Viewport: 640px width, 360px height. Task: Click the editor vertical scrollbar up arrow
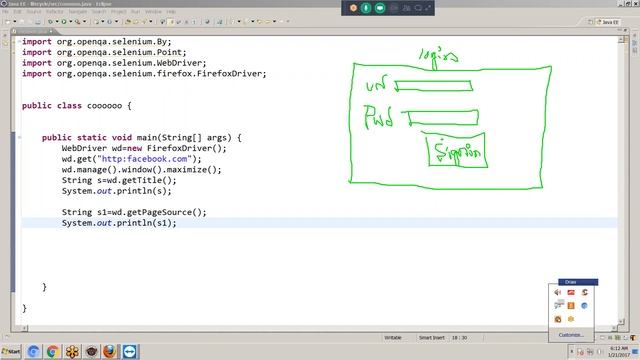[x=621, y=40]
